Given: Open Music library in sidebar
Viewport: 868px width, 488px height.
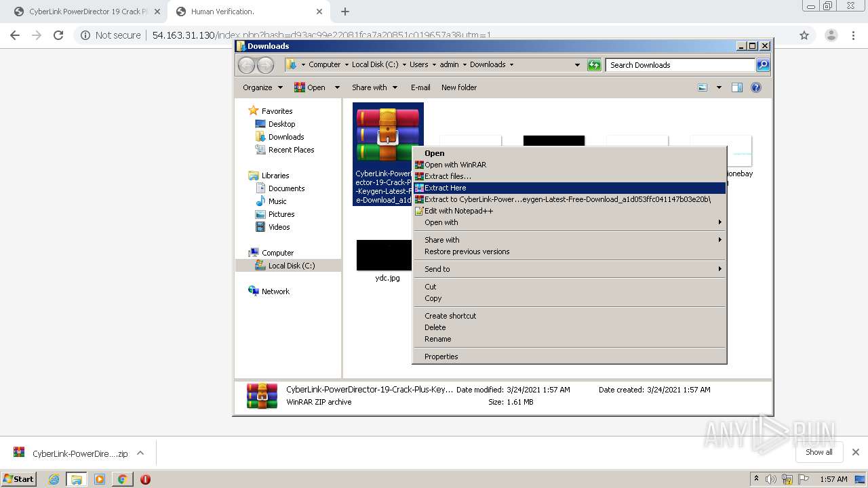Looking at the screenshot, I should point(271,201).
